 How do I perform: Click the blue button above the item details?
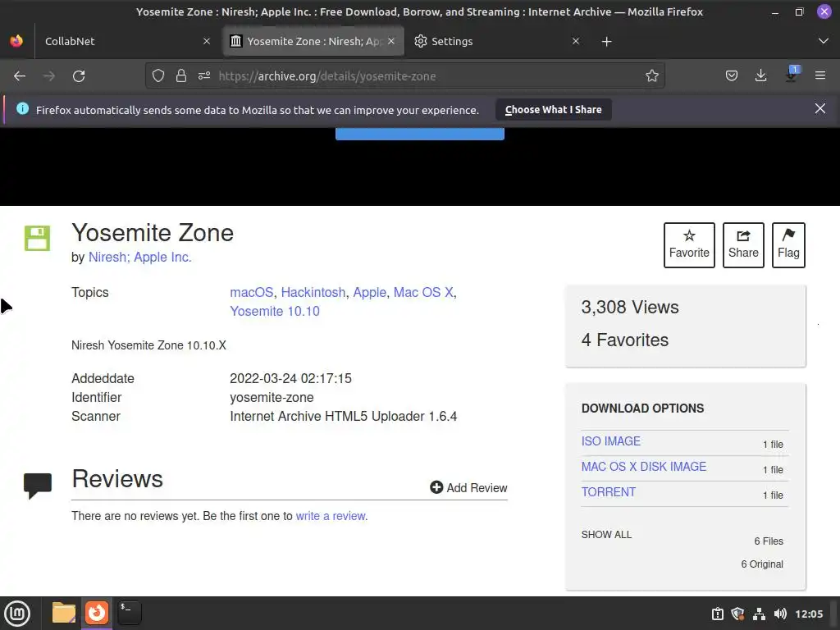click(419, 134)
